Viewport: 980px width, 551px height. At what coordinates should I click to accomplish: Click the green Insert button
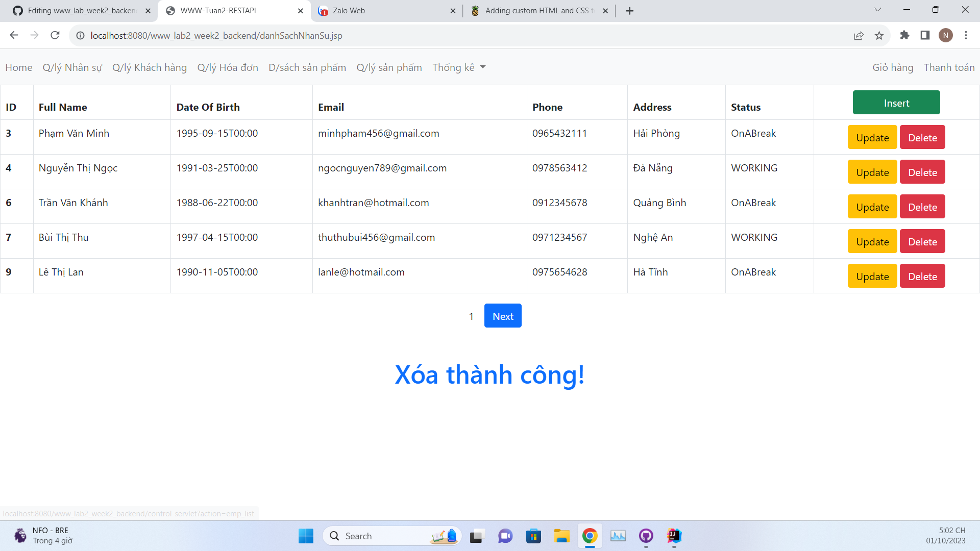[896, 103]
